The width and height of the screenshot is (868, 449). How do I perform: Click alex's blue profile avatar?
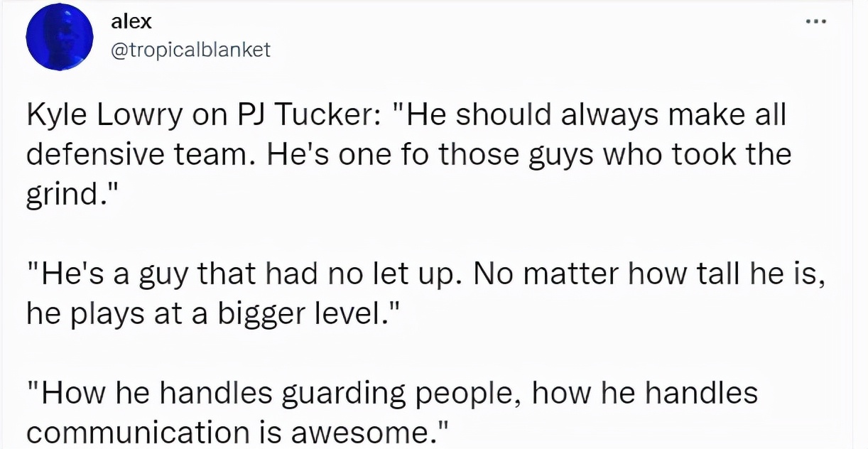[60, 41]
